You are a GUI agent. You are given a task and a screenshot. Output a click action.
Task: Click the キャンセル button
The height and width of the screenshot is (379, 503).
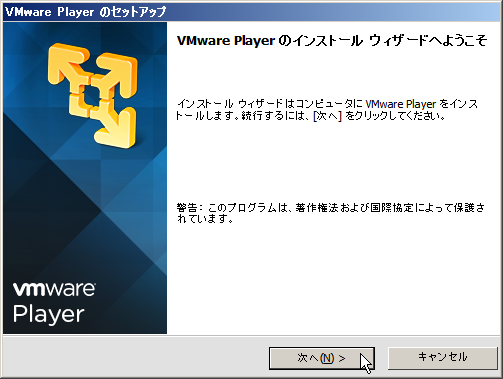coord(442,358)
